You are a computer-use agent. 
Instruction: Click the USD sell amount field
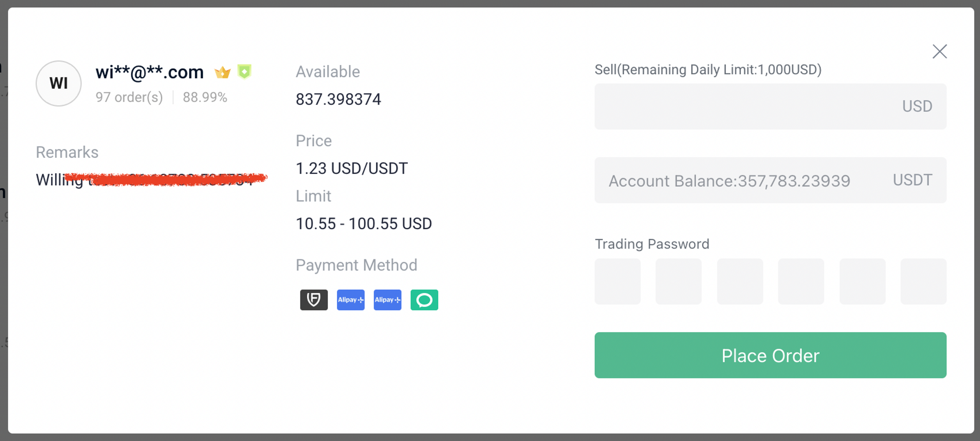click(x=770, y=106)
